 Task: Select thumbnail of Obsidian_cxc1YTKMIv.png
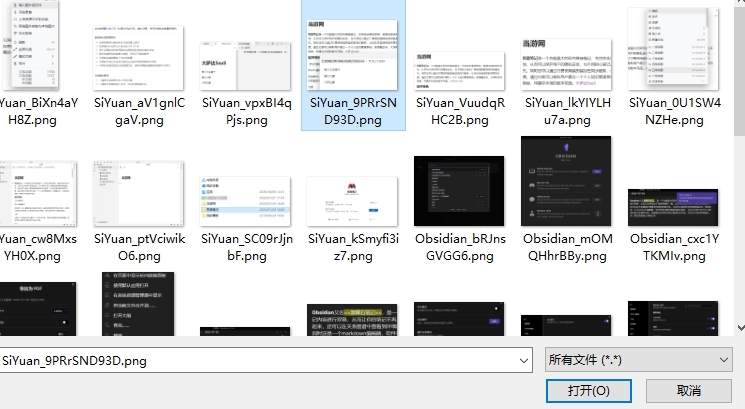click(673, 208)
